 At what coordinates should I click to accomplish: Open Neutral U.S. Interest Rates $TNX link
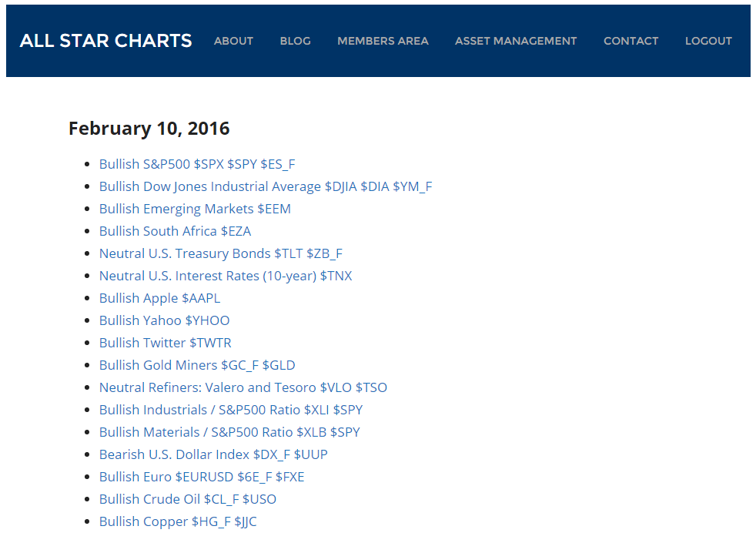226,276
